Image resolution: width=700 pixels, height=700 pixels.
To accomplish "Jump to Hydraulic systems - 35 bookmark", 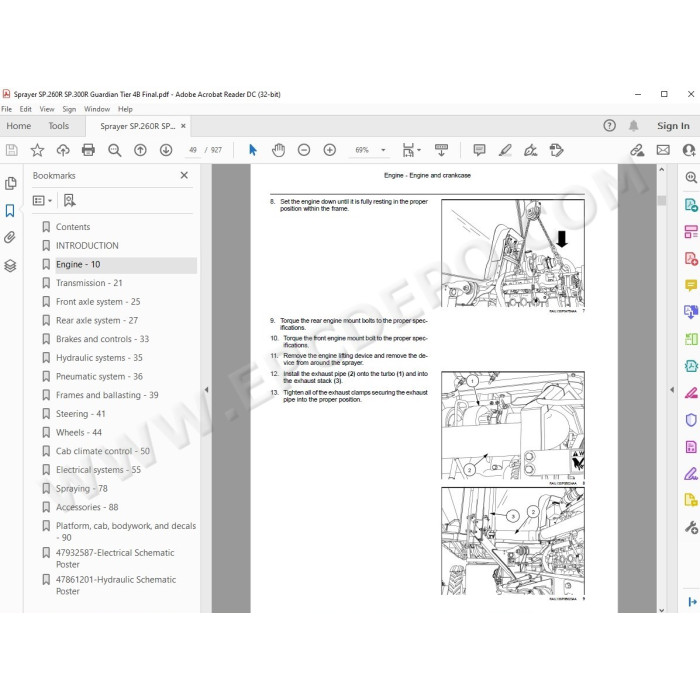I will [99, 358].
